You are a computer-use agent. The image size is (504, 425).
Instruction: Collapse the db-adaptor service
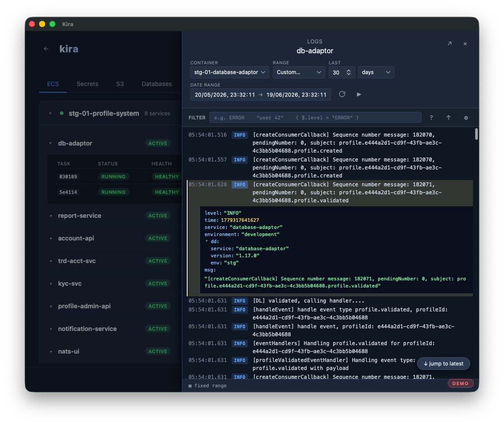pos(50,143)
